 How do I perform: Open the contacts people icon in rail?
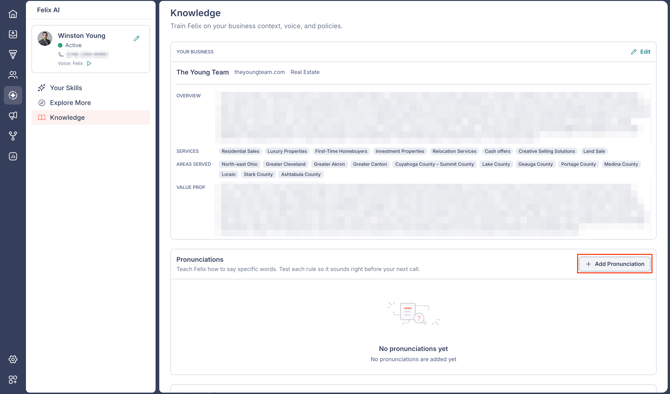13,75
